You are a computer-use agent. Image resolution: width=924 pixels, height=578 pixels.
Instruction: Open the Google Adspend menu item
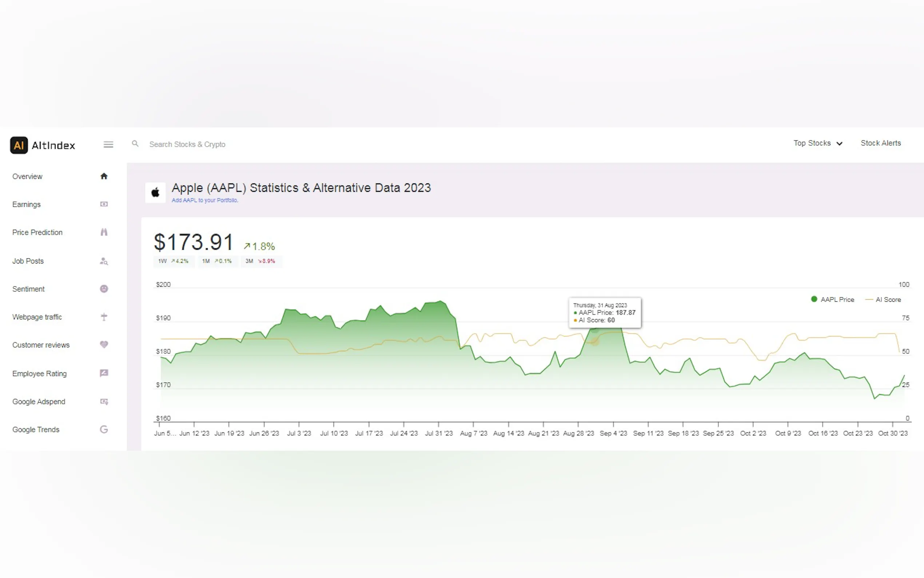tap(39, 401)
